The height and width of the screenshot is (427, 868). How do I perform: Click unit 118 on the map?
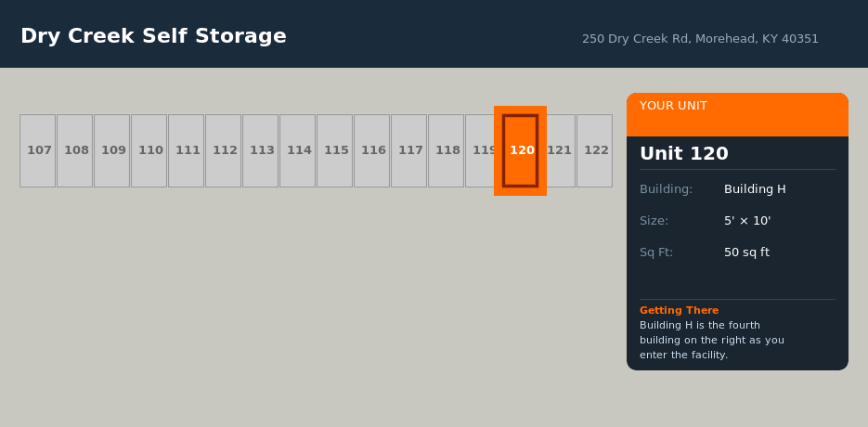pos(446,150)
